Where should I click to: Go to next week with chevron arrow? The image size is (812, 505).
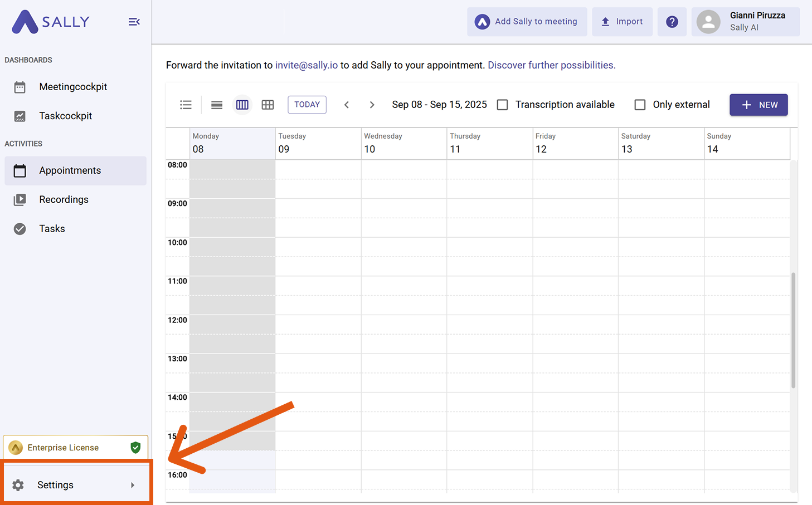point(372,105)
